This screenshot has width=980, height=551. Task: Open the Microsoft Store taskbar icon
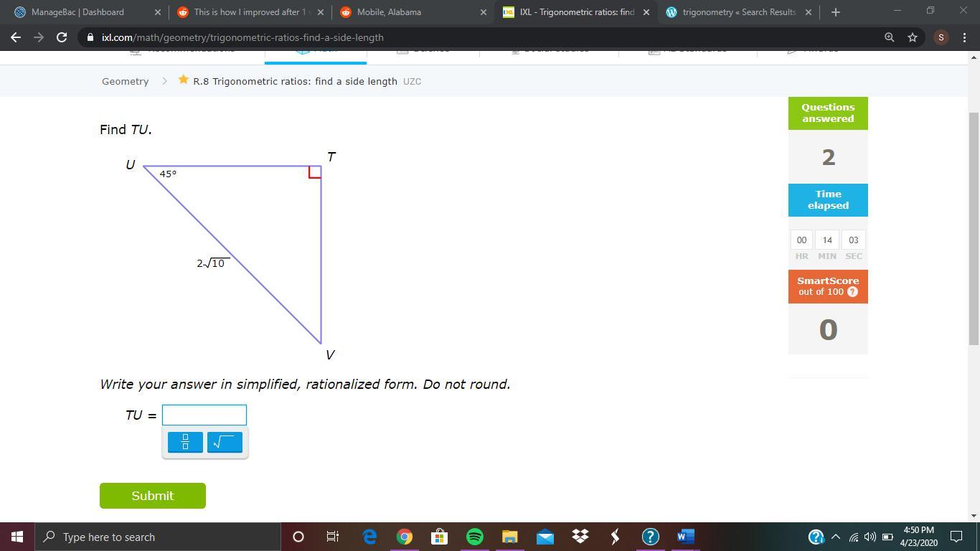click(x=439, y=537)
